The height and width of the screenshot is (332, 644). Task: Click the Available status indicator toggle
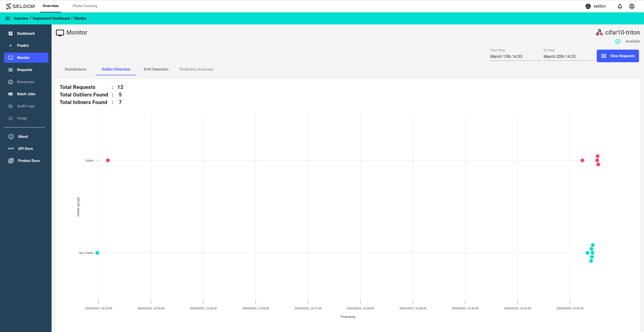pyautogui.click(x=618, y=41)
